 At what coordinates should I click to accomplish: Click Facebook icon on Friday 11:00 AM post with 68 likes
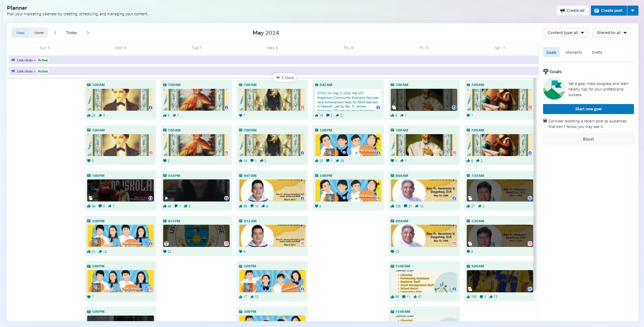[454, 289]
